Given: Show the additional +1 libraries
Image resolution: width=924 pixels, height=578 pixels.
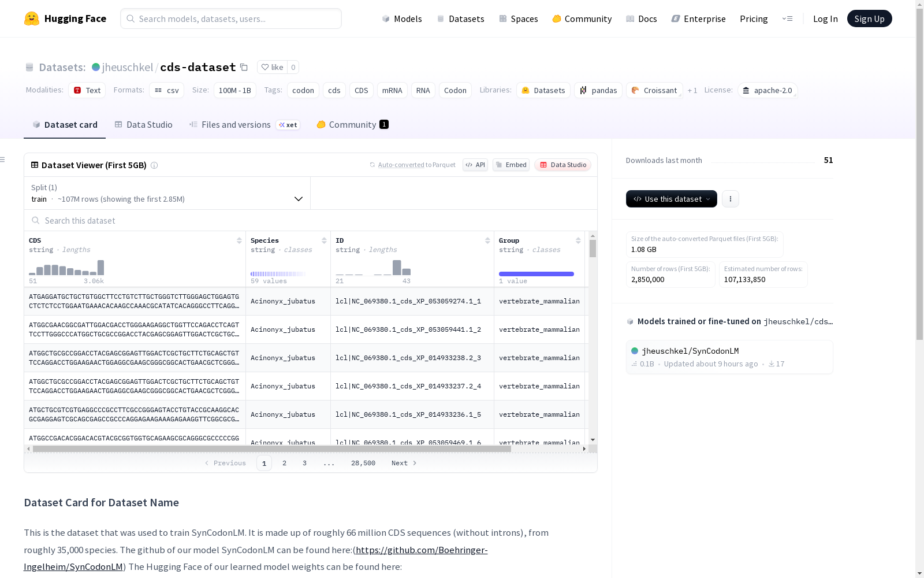Looking at the screenshot, I should [x=692, y=90].
